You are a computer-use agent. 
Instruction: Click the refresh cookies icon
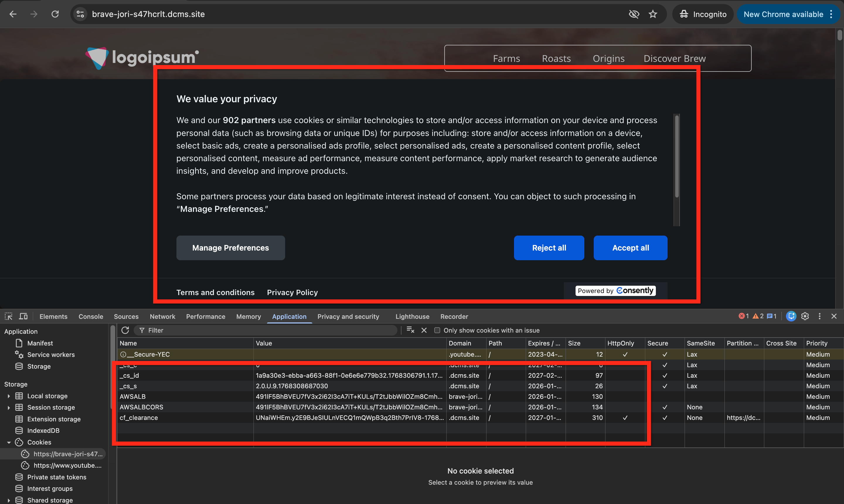click(x=125, y=330)
